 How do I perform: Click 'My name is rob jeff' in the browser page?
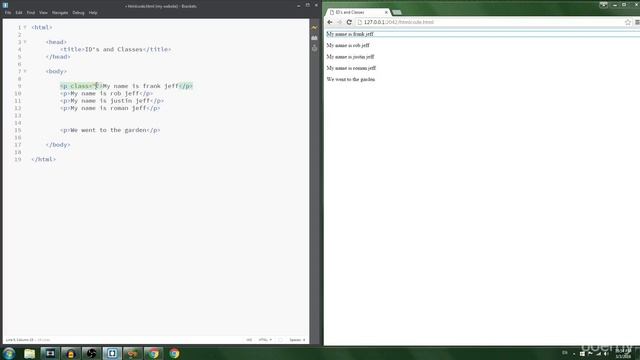coord(348,45)
